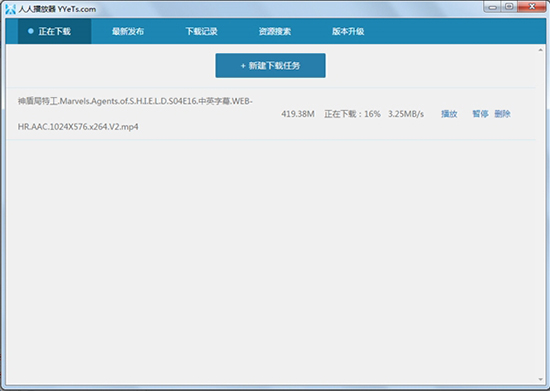
Task: Click the 3.25MB/s download speed
Action: point(406,114)
